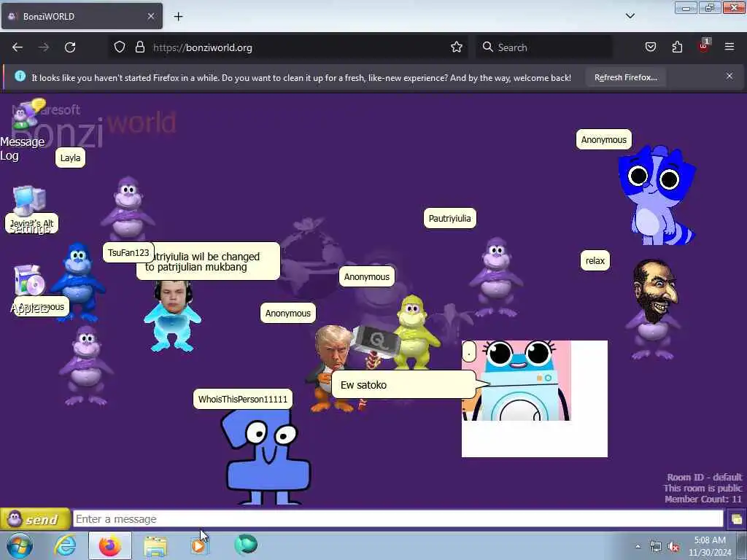747x560 pixels.
Task: Click the muted volume tray icon
Action: click(673, 547)
